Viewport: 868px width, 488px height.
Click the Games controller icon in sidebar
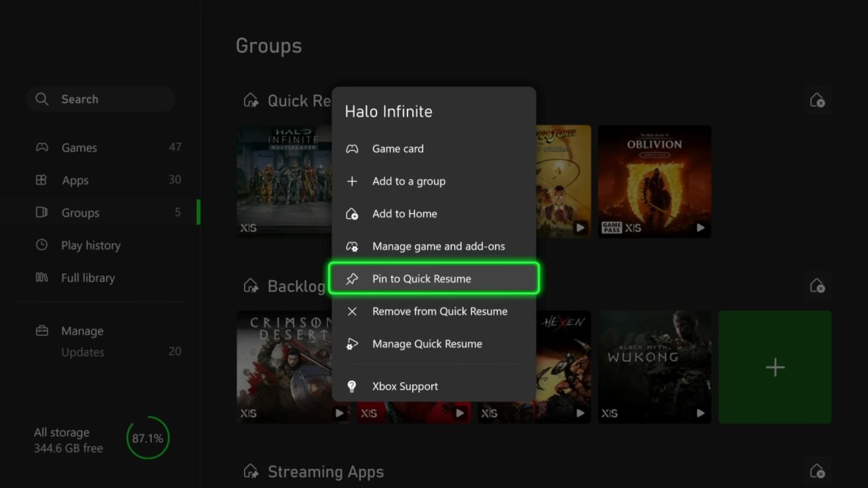(x=42, y=147)
